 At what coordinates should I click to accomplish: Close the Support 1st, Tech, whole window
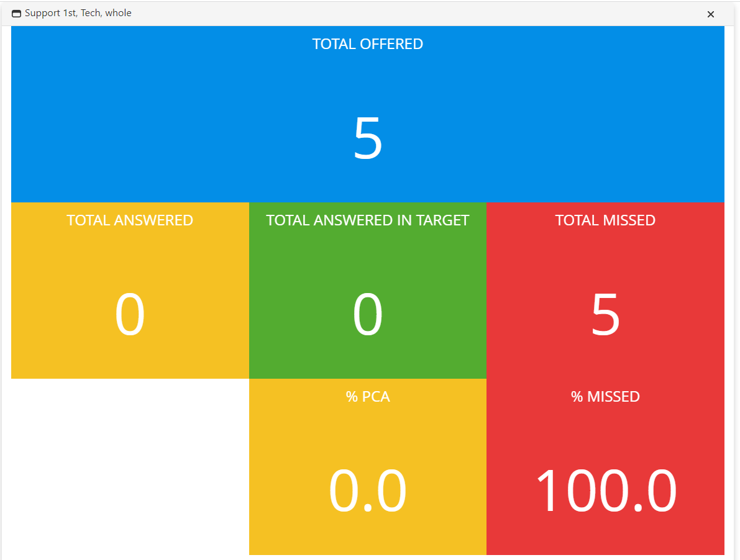pyautogui.click(x=710, y=14)
